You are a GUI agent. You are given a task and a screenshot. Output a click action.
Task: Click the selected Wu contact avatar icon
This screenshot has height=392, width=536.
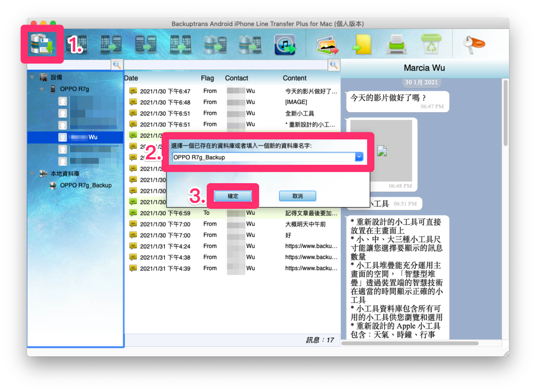(x=63, y=137)
